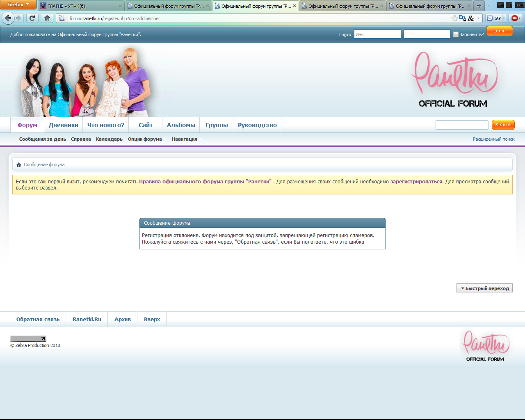525x420 pixels.
Task: Open the Быстрый переход dropdown
Action: [x=484, y=288]
